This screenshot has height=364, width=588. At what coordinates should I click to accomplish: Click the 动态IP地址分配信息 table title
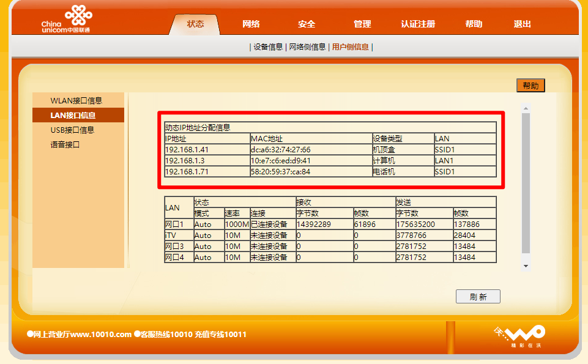pyautogui.click(x=198, y=127)
